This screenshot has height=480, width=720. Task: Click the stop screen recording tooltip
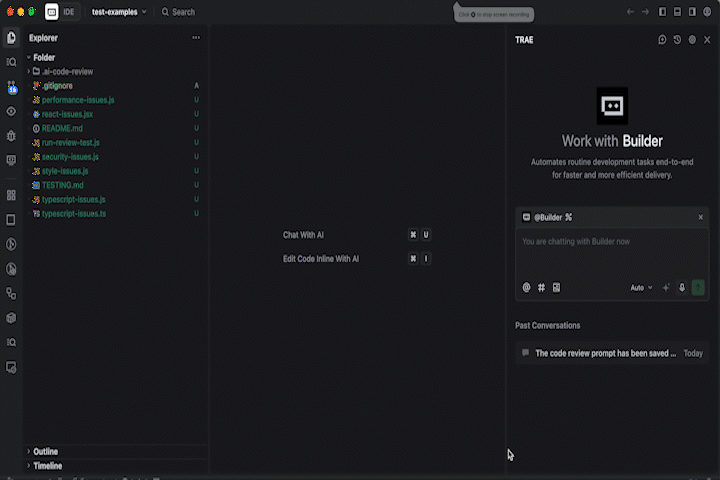click(x=494, y=14)
